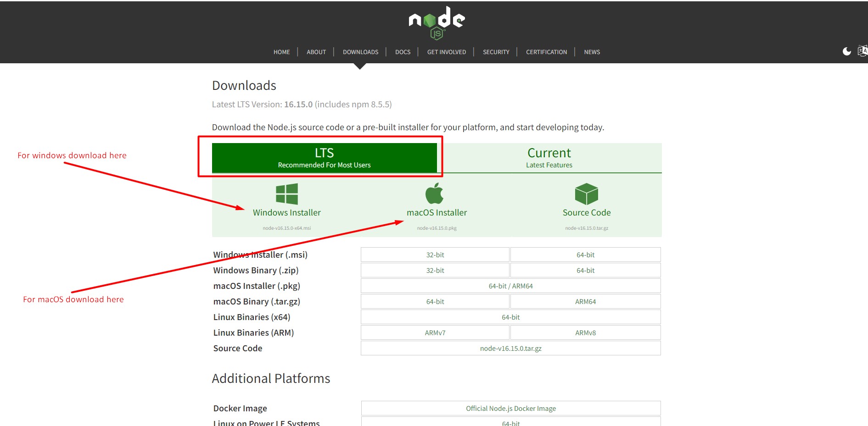868x426 pixels.
Task: Click Linux Binaries (x64) row label
Action: [252, 317]
